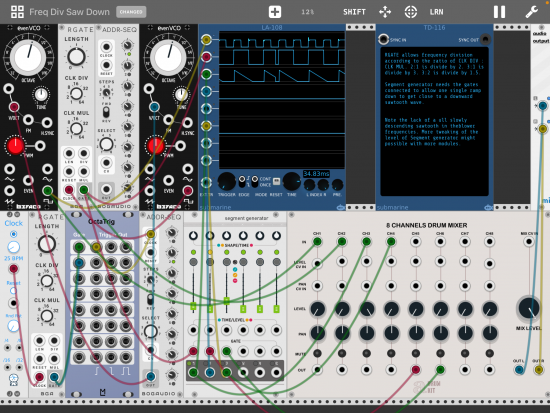
Task: Click the red PWM knob on left EvenVCO
Action: 15,146
